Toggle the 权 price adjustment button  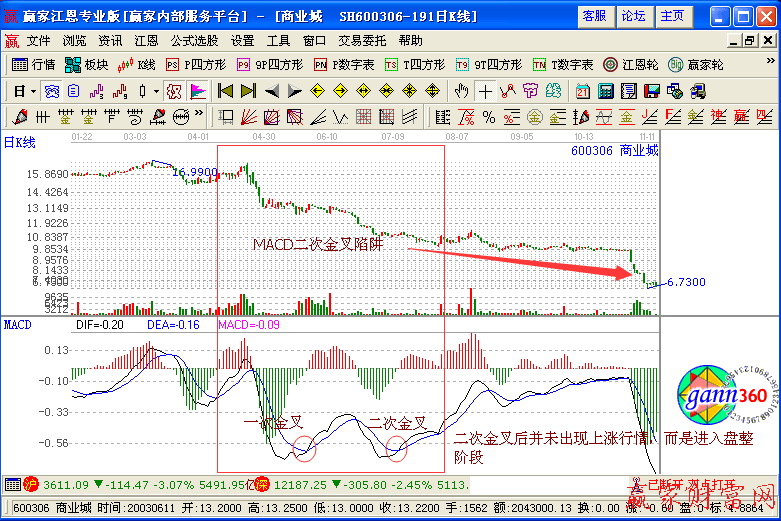[x=174, y=90]
